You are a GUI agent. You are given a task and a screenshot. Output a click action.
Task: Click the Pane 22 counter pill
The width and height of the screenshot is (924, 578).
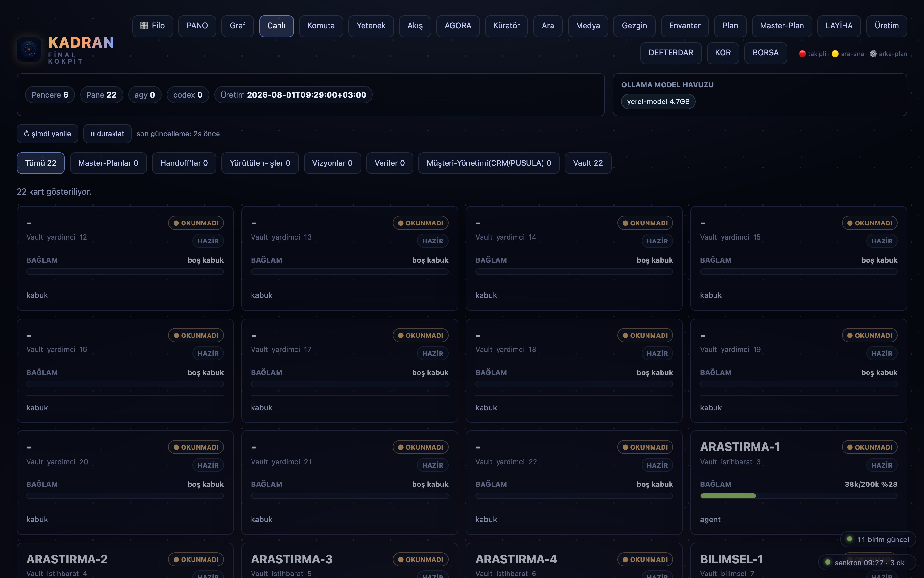[x=101, y=95]
